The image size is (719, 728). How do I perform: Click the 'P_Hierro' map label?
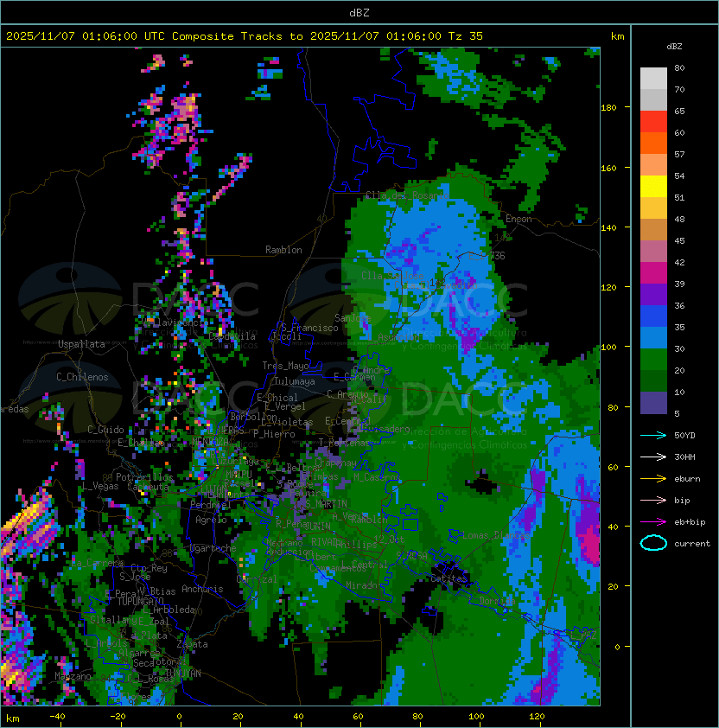point(274,434)
